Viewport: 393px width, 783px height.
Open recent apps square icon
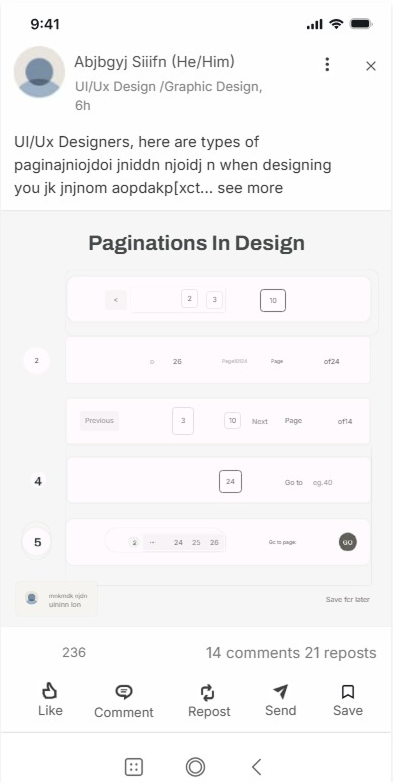[x=133, y=767]
